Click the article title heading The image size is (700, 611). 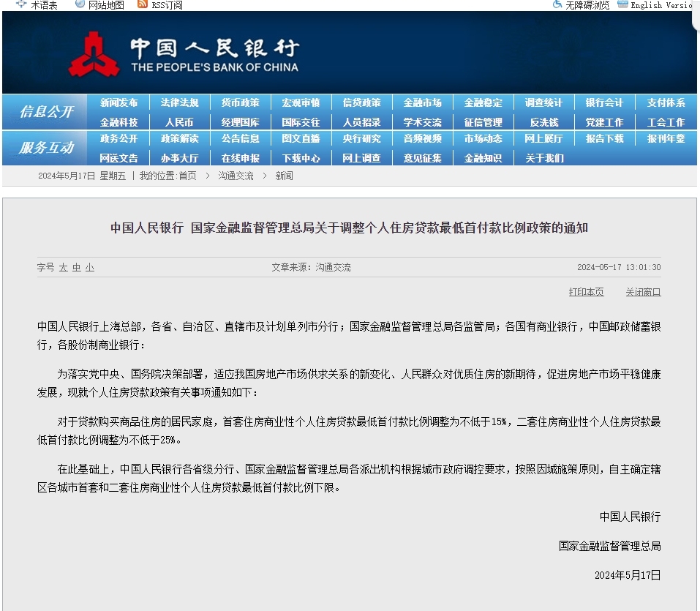coord(349,228)
